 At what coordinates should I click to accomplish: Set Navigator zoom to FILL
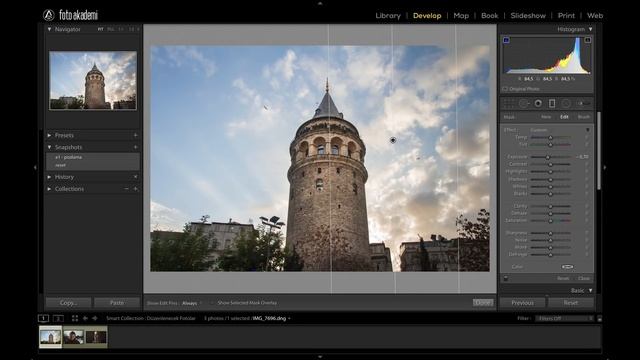tap(111, 29)
